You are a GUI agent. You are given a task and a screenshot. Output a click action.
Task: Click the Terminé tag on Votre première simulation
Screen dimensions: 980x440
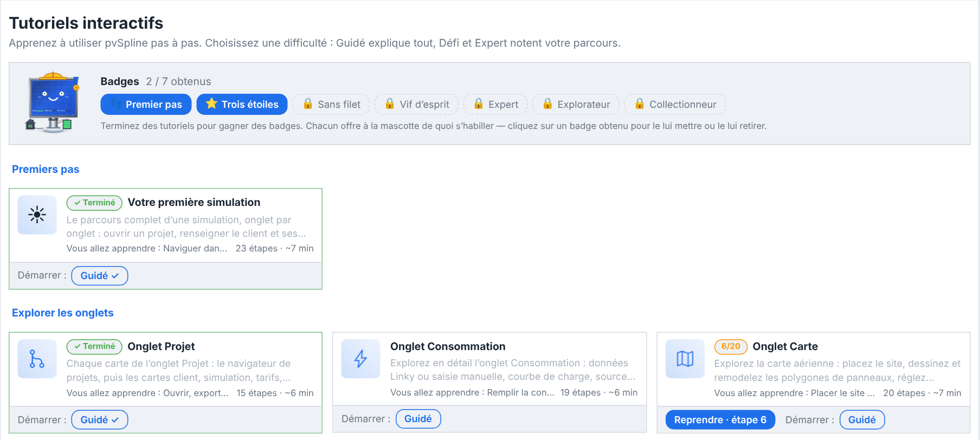(94, 203)
